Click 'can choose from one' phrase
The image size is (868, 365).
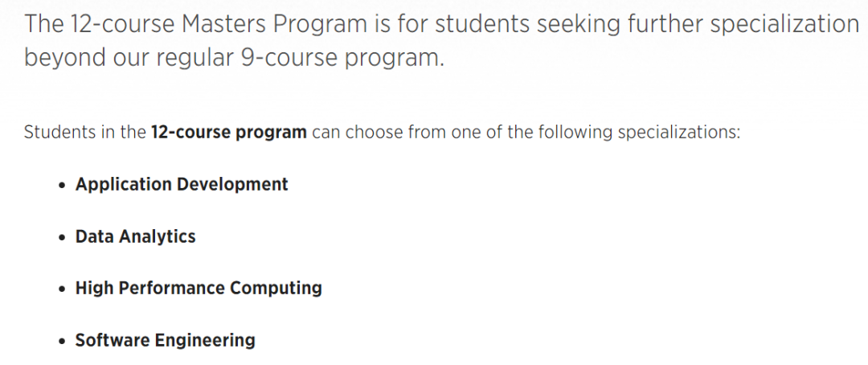tap(391, 133)
